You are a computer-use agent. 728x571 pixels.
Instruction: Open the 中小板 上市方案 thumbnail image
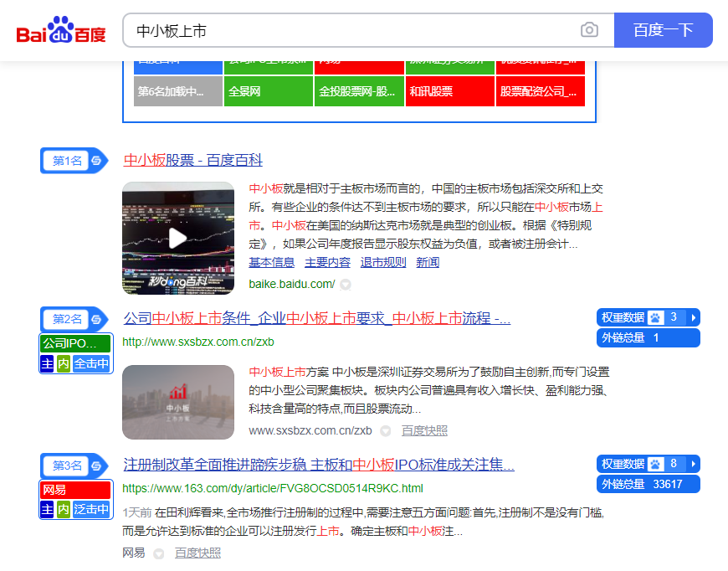pyautogui.click(x=178, y=403)
